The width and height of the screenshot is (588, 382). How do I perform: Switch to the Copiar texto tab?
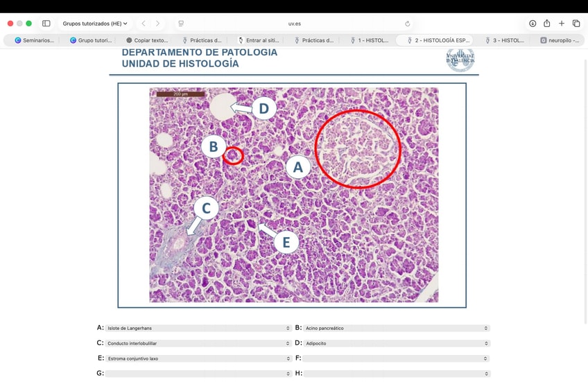146,40
